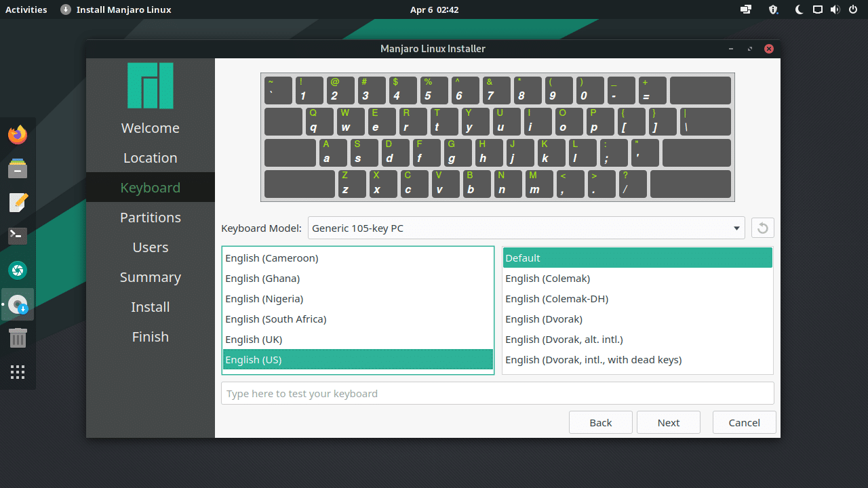This screenshot has height=488, width=868.
Task: Choose English (Colemak) keyboard variant
Action: point(547,278)
